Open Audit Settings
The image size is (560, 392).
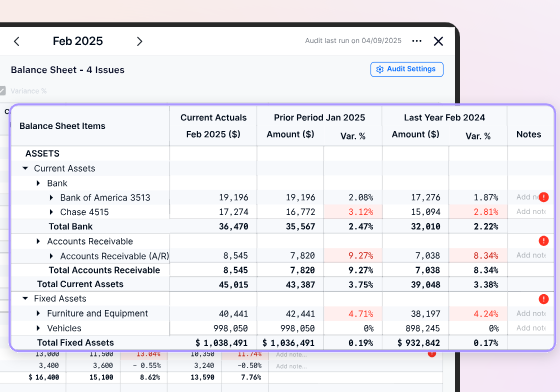407,69
